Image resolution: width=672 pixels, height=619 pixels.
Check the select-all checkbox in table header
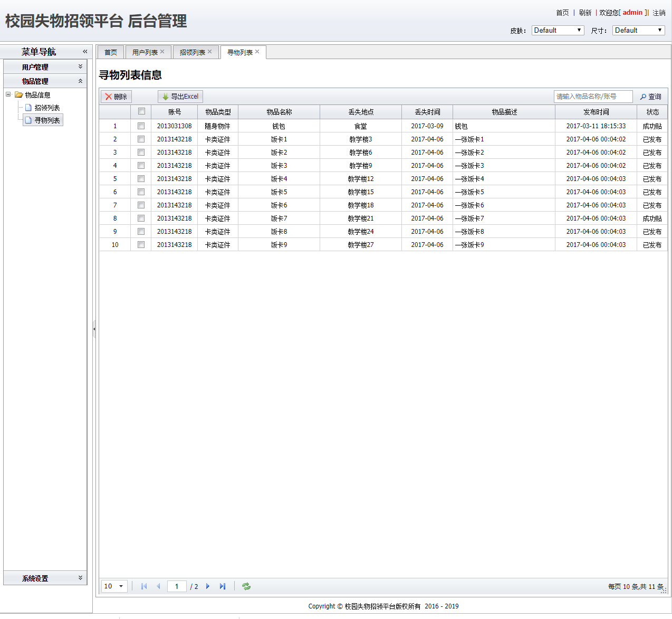[141, 111]
